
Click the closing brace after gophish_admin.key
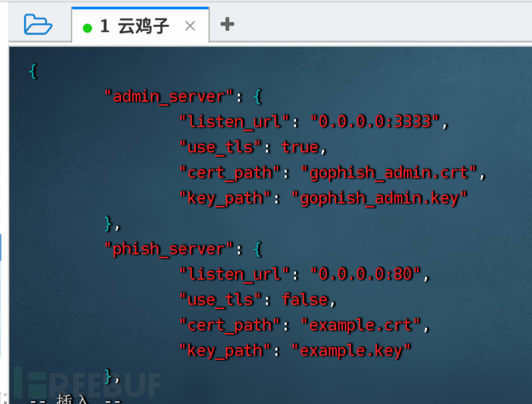108,224
